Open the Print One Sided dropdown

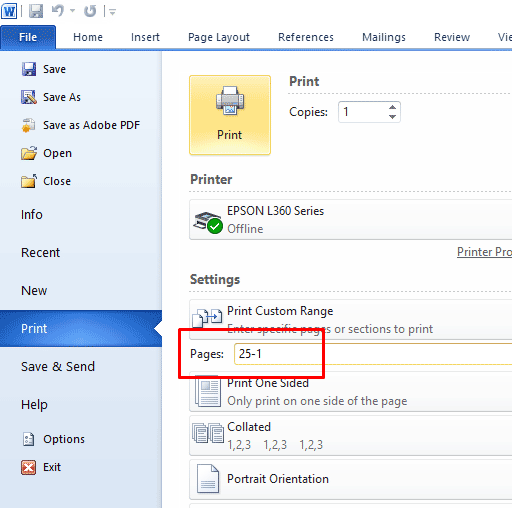(351, 392)
